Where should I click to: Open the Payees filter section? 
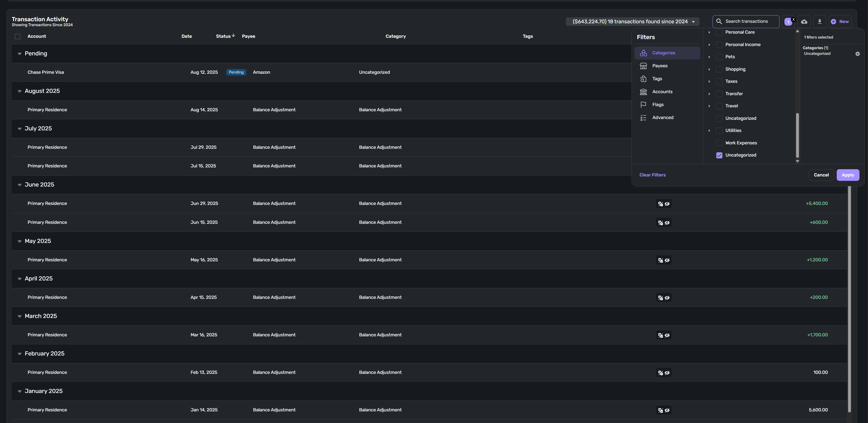coord(659,66)
